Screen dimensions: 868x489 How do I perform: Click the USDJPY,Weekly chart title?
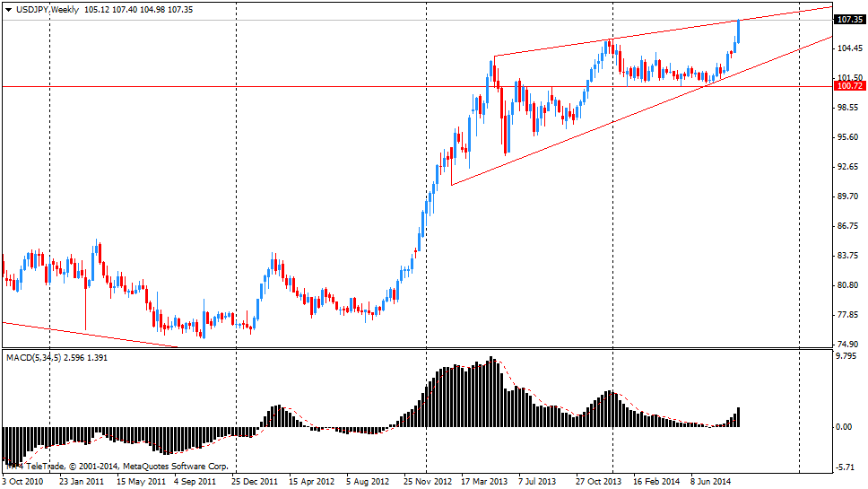(x=48, y=9)
